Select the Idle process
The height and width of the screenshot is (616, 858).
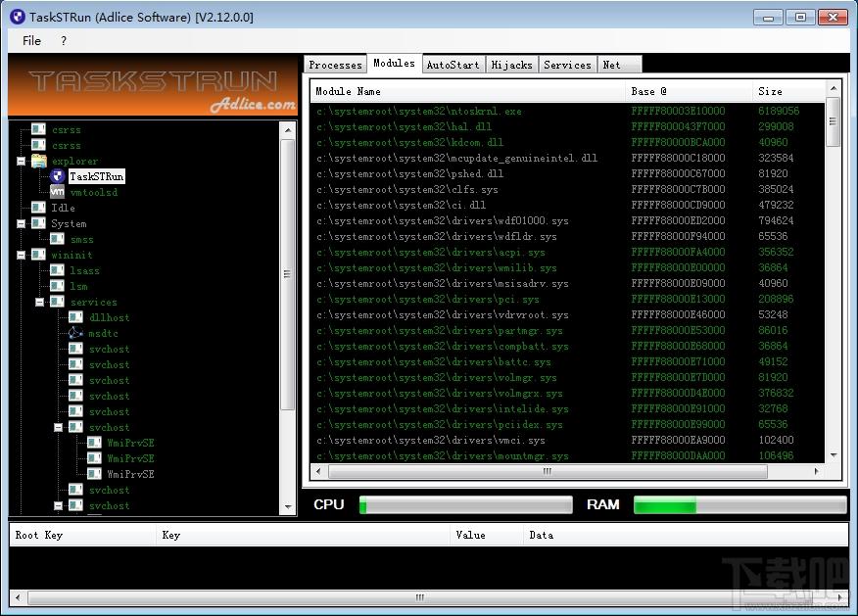tap(63, 208)
